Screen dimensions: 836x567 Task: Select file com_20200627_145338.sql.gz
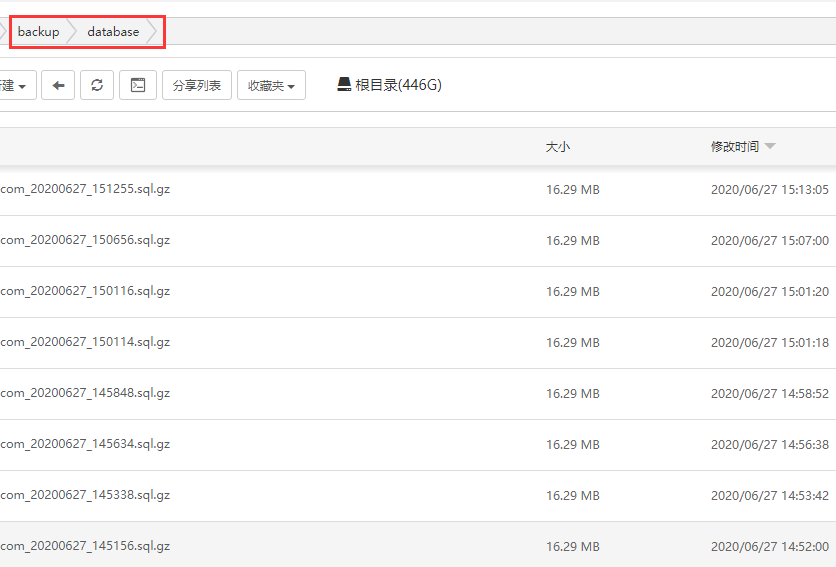(85, 495)
